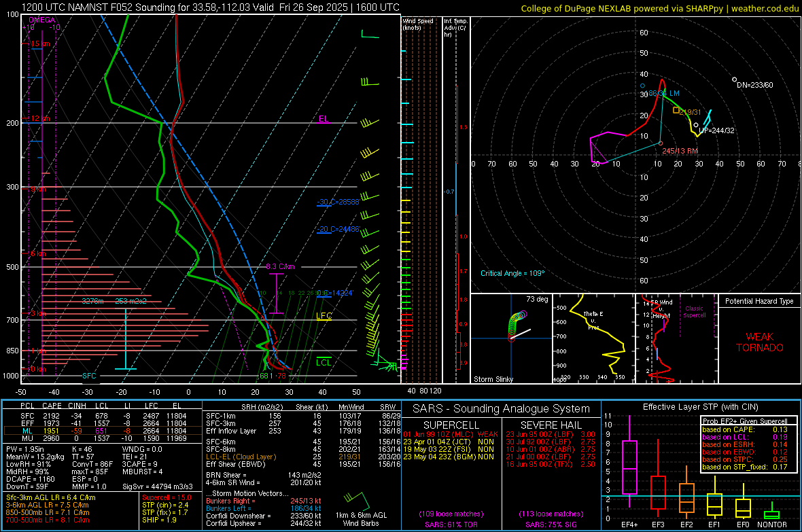This screenshot has width=802, height=532.
Task: Click the BRN Shear = 143 m2/s2 line
Action: (x=264, y=475)
